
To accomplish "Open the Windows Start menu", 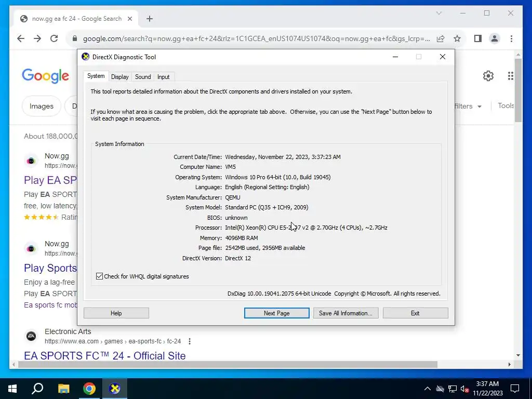I will tap(12, 389).
